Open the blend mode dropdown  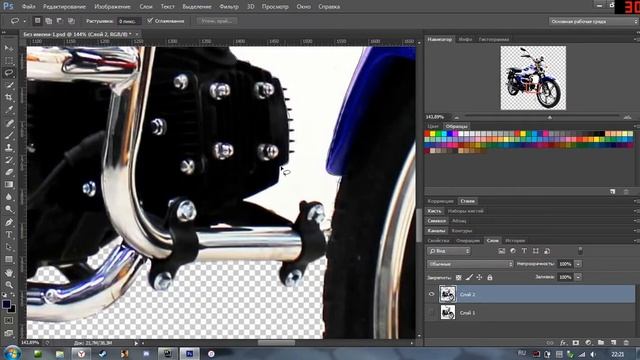click(x=470, y=264)
